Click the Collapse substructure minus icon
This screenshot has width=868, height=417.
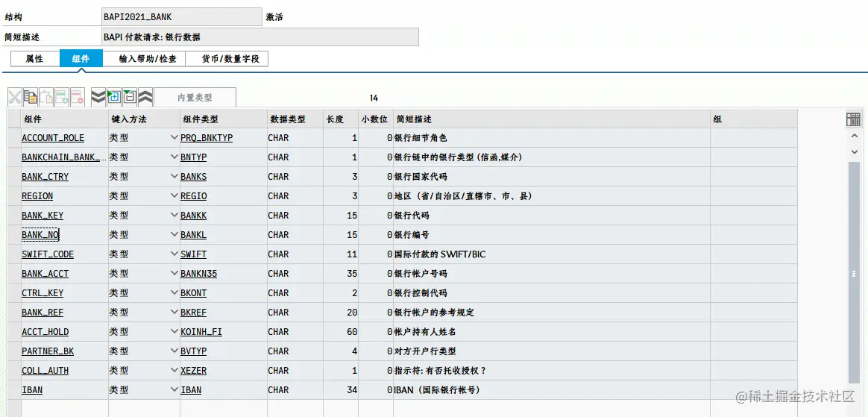pos(130,97)
